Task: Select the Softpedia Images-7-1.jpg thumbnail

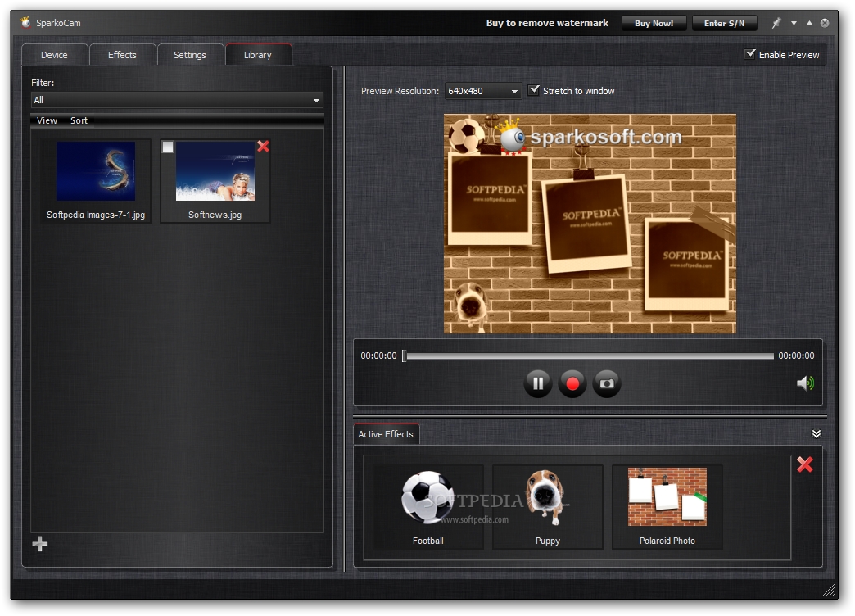Action: coord(96,171)
